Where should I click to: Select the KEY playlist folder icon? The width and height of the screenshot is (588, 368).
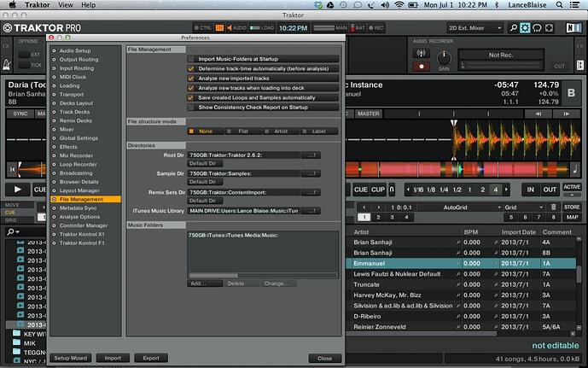[16, 334]
